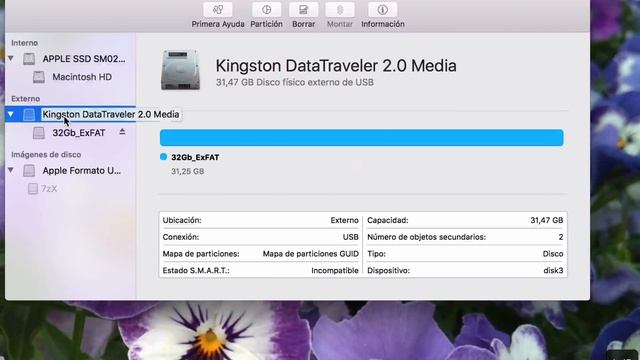The width and height of the screenshot is (640, 360).
Task: Click the blue 32Gb_ExFAT partition bar
Action: [x=362, y=138]
